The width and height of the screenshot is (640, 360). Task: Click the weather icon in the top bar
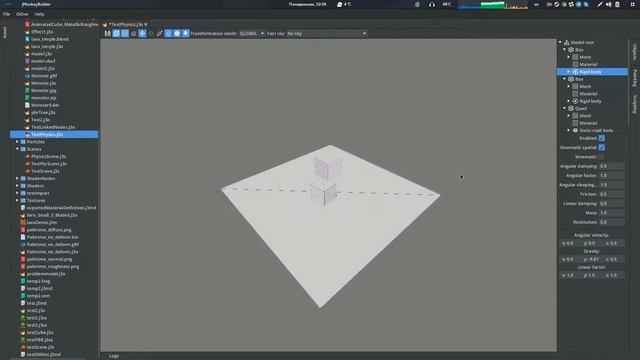(340, 4)
